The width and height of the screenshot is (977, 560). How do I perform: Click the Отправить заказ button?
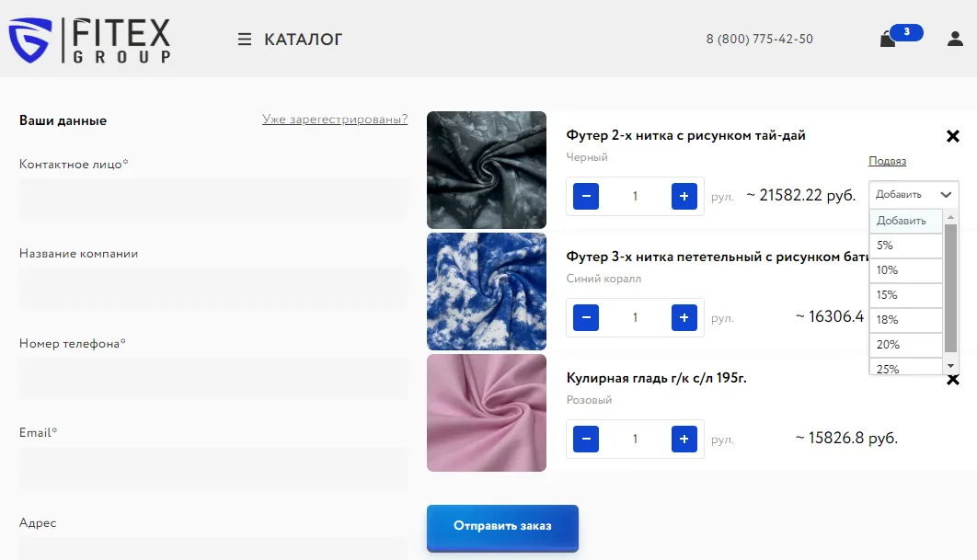(x=502, y=528)
